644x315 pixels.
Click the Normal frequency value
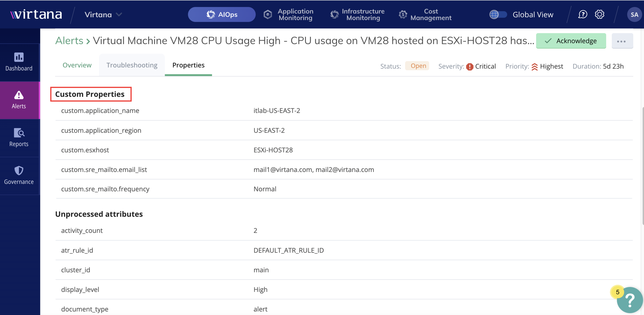click(265, 189)
